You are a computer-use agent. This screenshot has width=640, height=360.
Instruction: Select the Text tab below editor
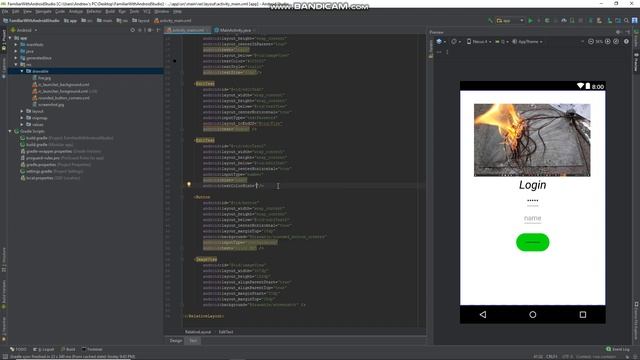coord(193,340)
